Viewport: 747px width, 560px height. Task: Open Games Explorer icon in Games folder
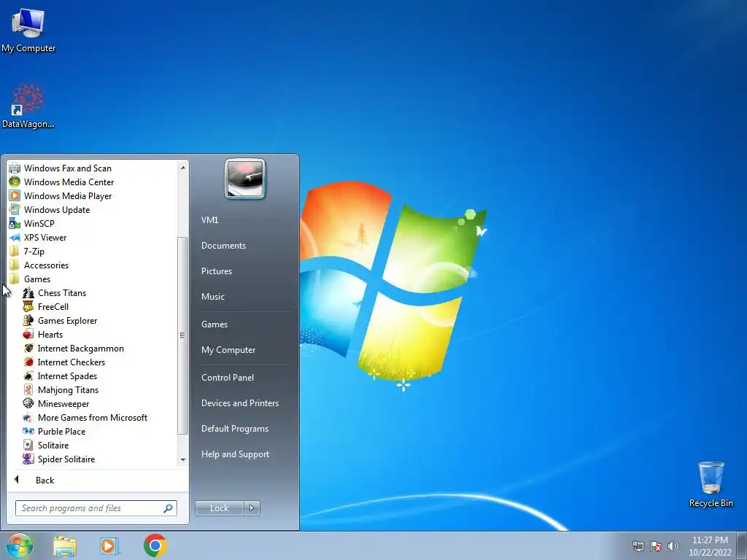point(28,321)
